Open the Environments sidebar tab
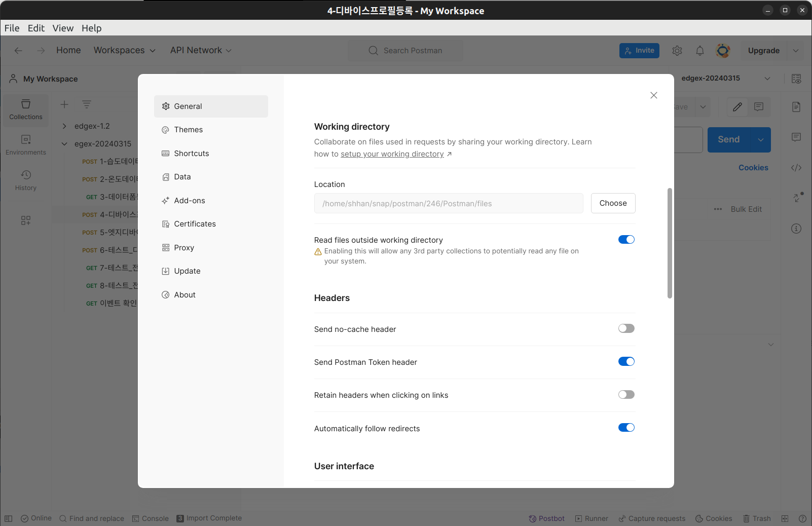 (x=26, y=145)
